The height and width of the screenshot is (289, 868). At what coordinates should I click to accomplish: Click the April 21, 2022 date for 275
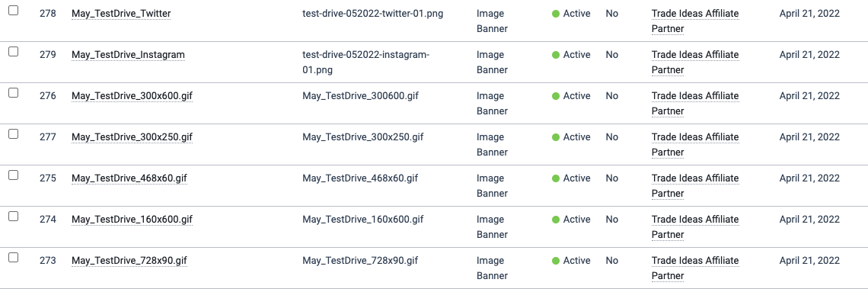point(809,178)
